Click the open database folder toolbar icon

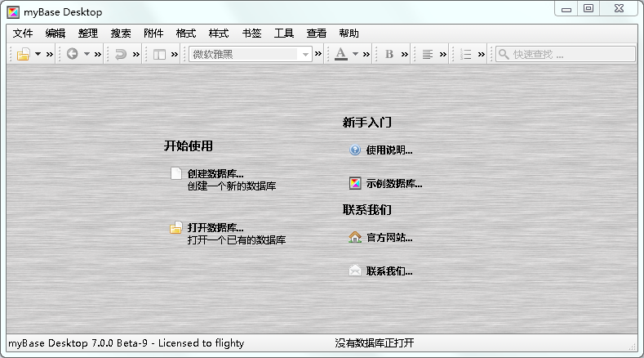pyautogui.click(x=24, y=54)
